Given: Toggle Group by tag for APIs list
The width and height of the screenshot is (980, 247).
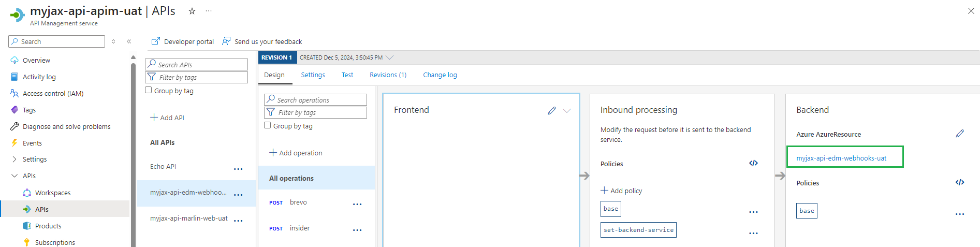Looking at the screenshot, I should pyautogui.click(x=149, y=90).
